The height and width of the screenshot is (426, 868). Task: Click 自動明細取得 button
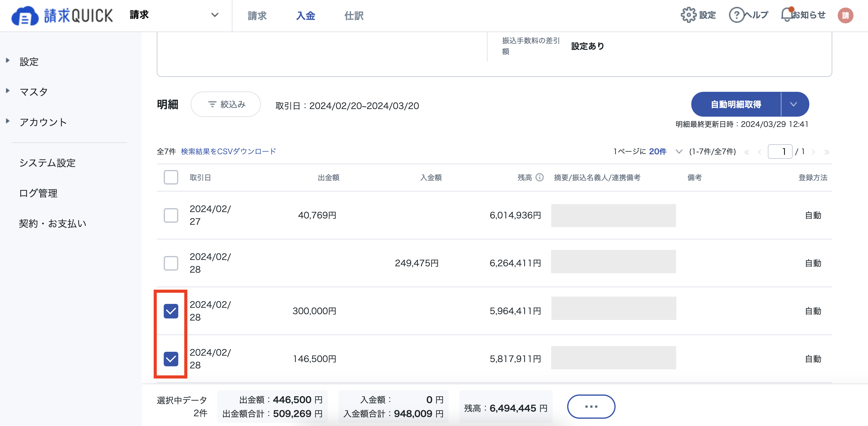pos(736,104)
